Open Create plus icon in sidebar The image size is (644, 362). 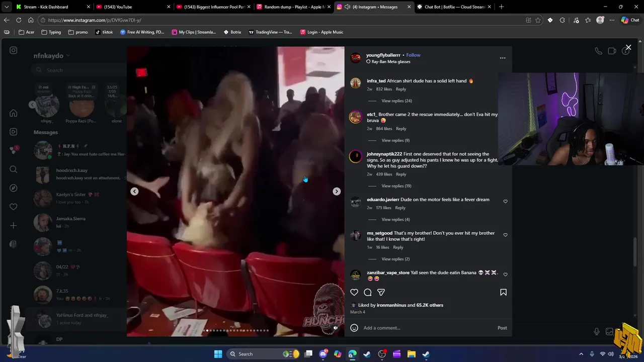14,226
